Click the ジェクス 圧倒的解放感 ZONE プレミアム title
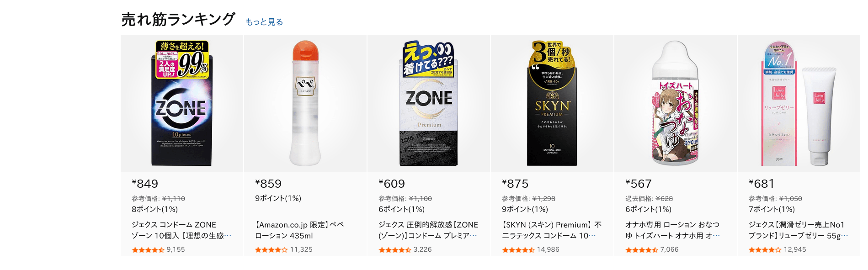This screenshot has height=270, width=868. pos(428,230)
